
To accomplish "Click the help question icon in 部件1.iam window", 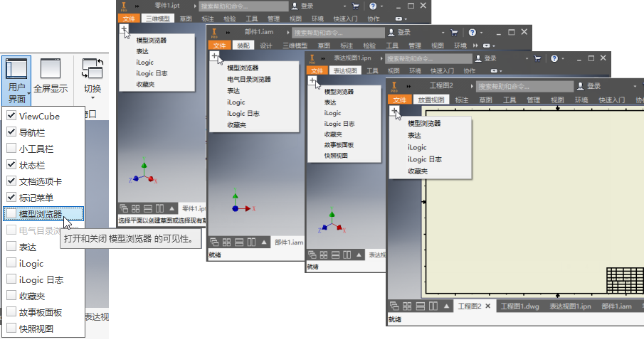I will click(x=473, y=32).
